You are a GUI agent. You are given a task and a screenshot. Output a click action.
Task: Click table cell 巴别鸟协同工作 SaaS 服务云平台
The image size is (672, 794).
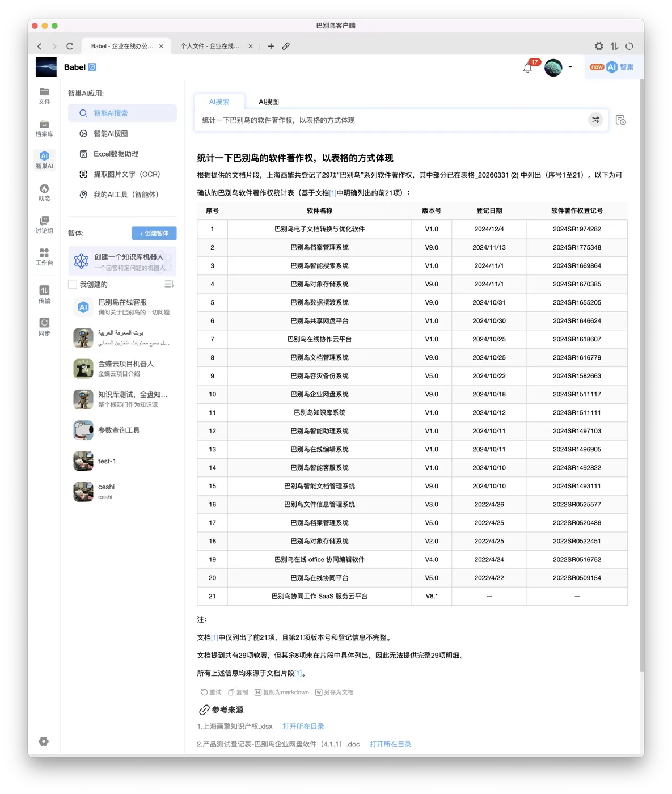pos(319,596)
